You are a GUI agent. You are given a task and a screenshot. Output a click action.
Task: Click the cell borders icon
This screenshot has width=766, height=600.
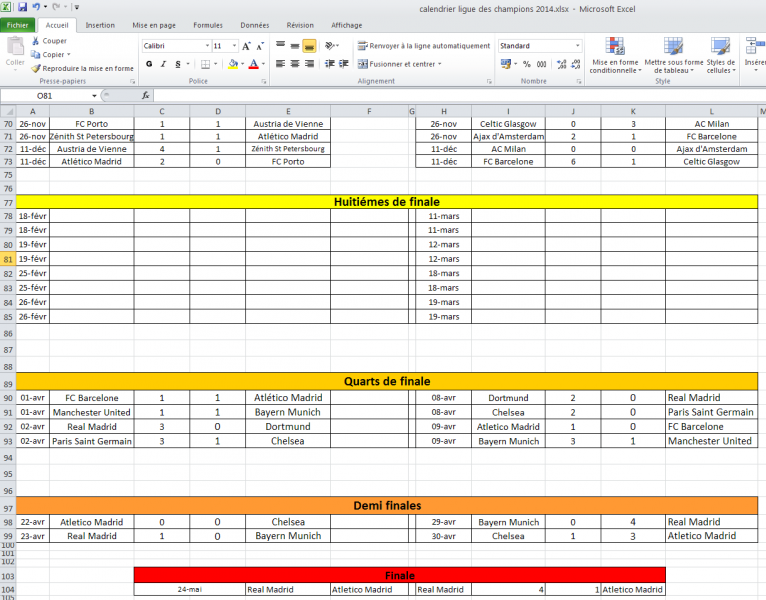click(x=206, y=64)
